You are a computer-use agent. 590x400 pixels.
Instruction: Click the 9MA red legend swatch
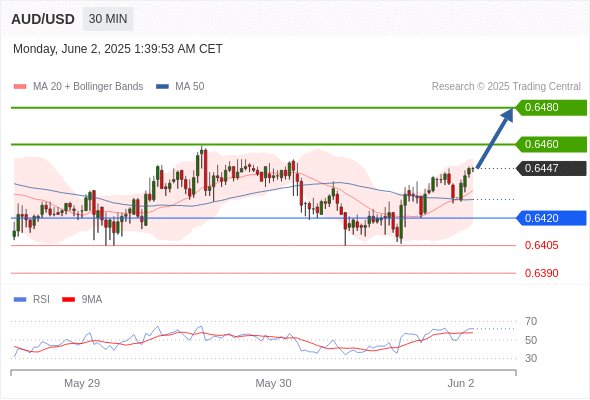pos(68,300)
